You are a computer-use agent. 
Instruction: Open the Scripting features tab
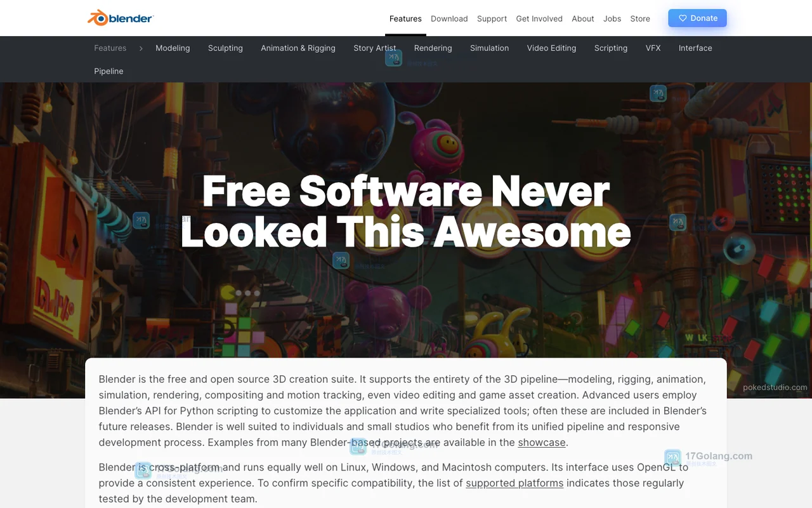click(x=611, y=48)
